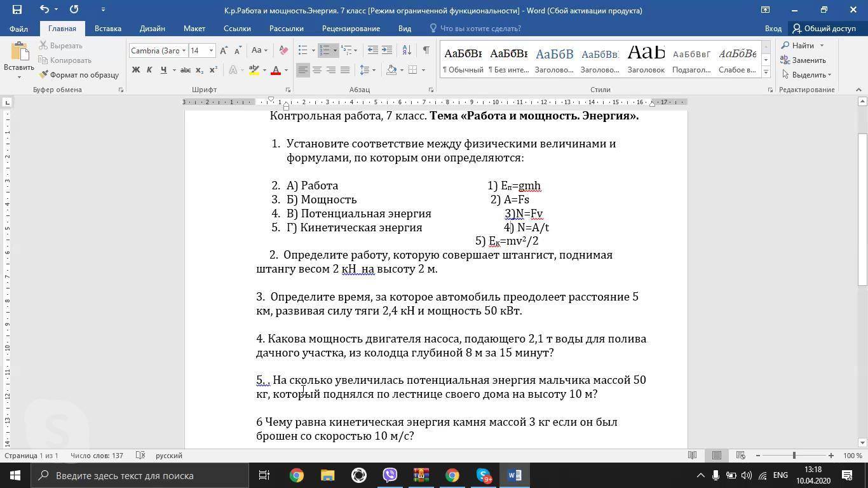Expand the font color dropdown arrow
868x488 pixels.
(x=285, y=70)
